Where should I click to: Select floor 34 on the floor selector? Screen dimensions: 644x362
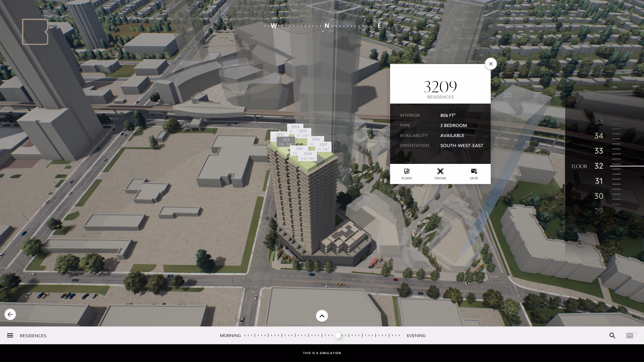(599, 136)
